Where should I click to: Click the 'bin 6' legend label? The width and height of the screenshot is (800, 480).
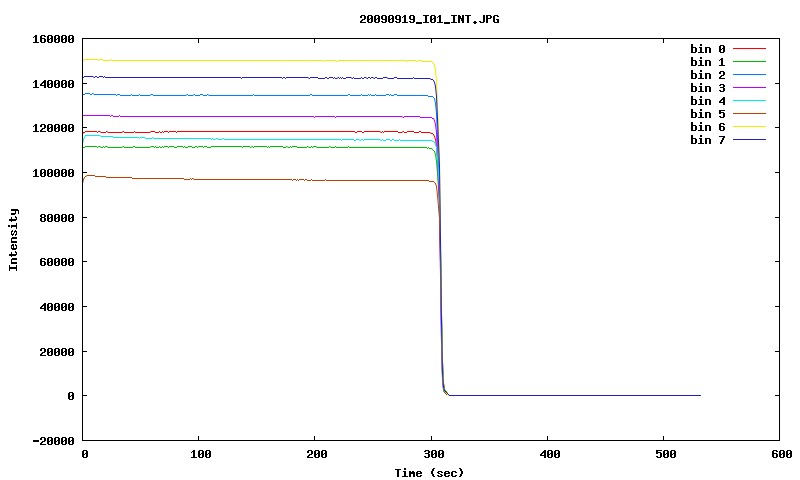708,127
